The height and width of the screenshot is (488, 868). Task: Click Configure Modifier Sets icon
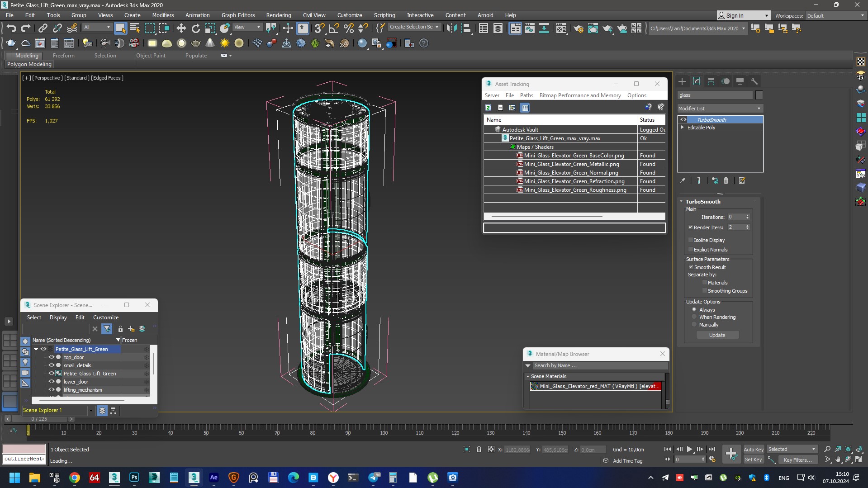[742, 180]
